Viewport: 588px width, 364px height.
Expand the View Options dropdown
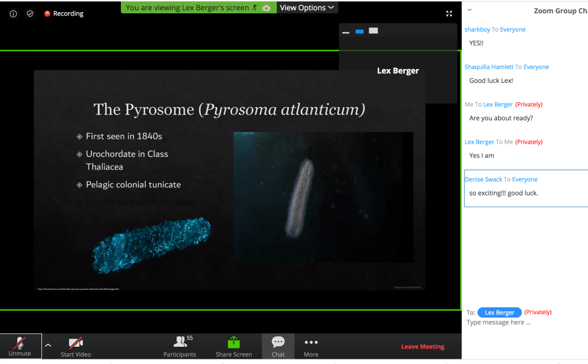click(307, 7)
